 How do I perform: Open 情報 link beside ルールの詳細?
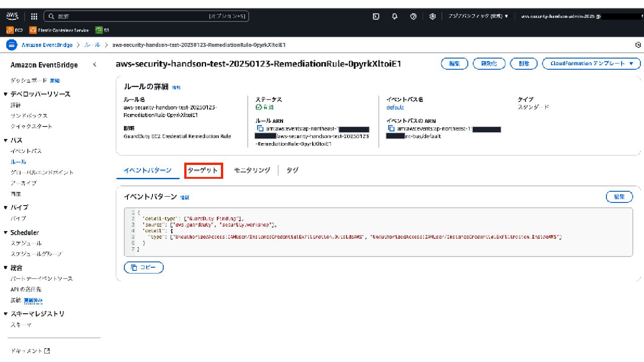[x=176, y=88]
